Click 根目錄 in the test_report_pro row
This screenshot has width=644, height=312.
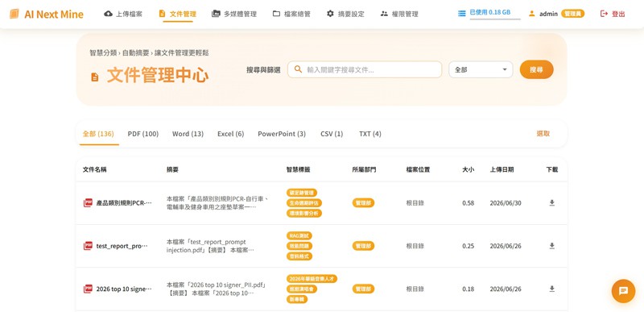[x=415, y=246]
